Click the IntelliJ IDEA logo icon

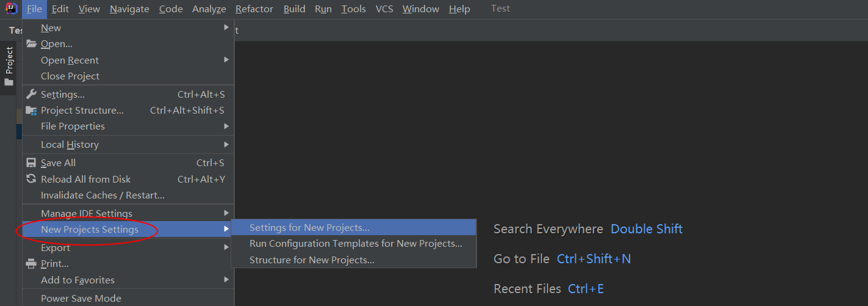[x=12, y=9]
